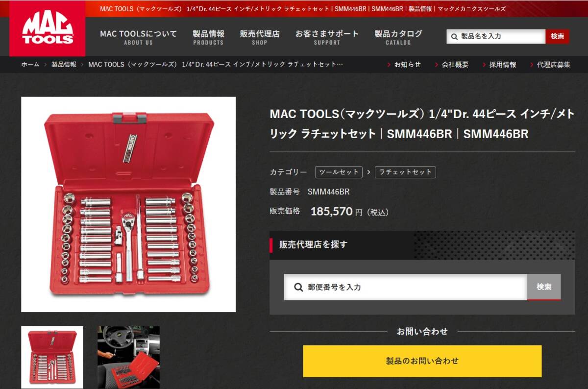Click the red arrow beside お知らせ
Viewport: 588px width, 389px height.
coord(389,65)
